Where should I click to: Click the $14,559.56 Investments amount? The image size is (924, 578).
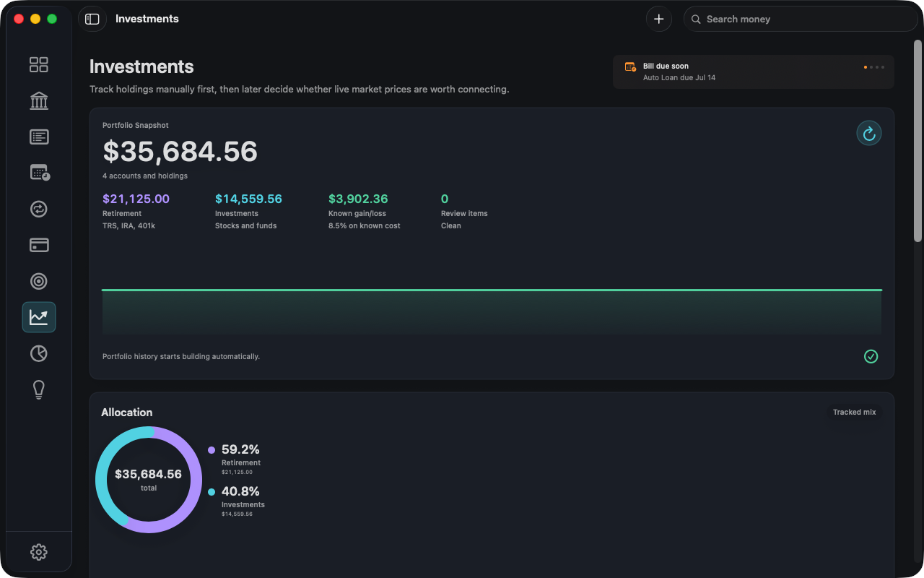point(248,199)
